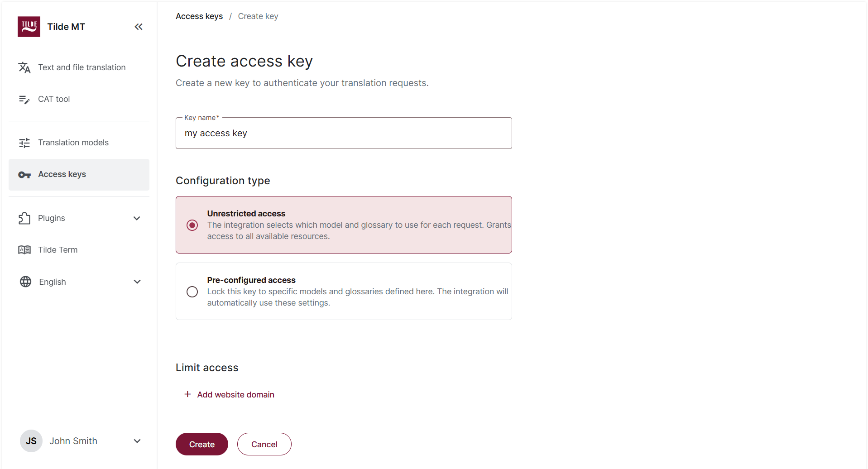Navigate to Access keys breadcrumb
Viewport: 868px width, 469px height.
(199, 16)
